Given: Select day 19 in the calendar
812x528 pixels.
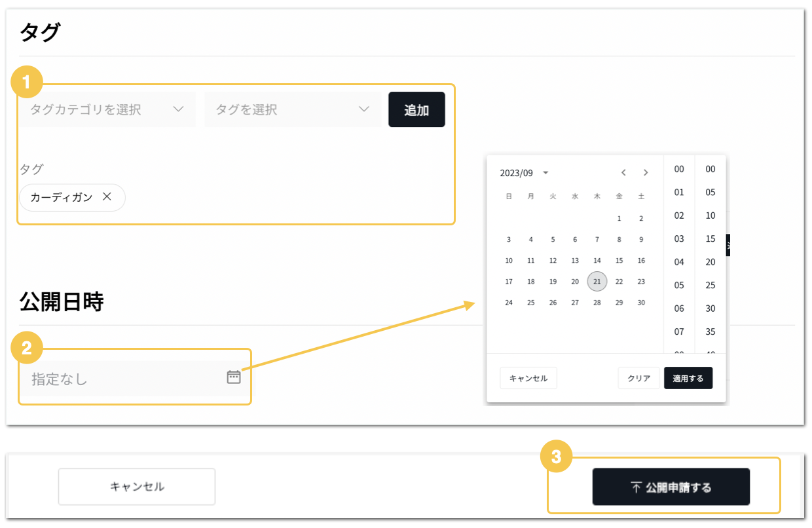Looking at the screenshot, I should pos(553,282).
